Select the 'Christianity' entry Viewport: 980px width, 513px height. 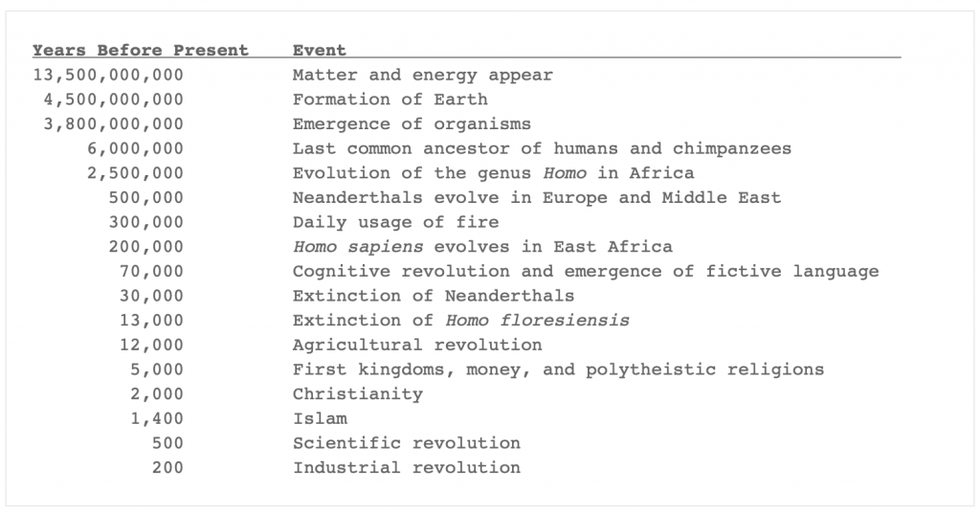pos(358,393)
